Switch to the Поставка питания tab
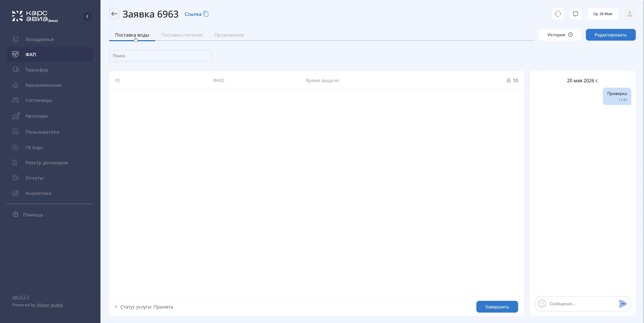The width and height of the screenshot is (644, 323). (x=182, y=35)
